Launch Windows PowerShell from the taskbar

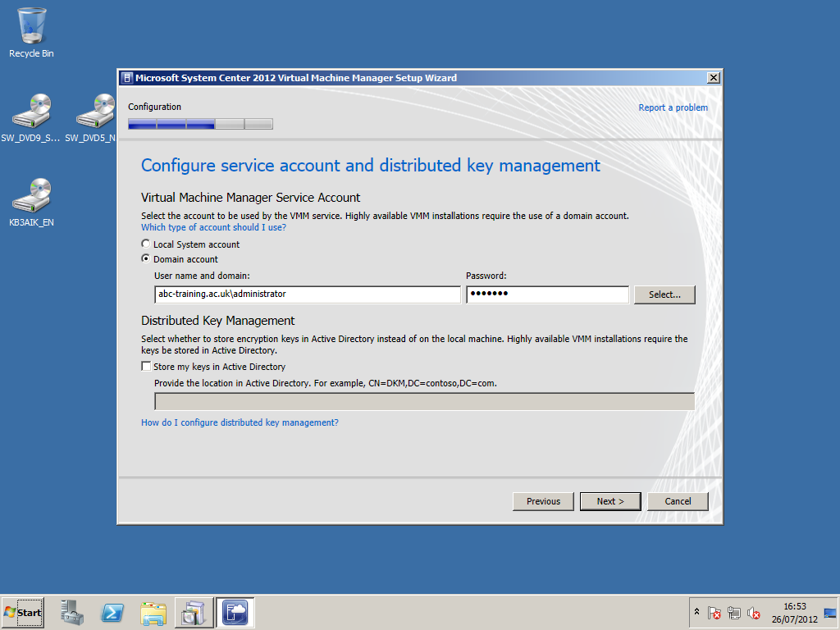pos(112,612)
